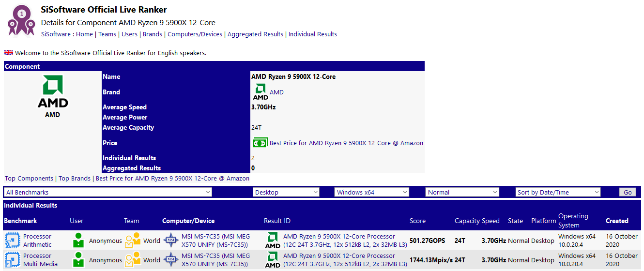Go to Aggregated Results in top navigation
This screenshot has width=644, height=271.
pyautogui.click(x=255, y=34)
